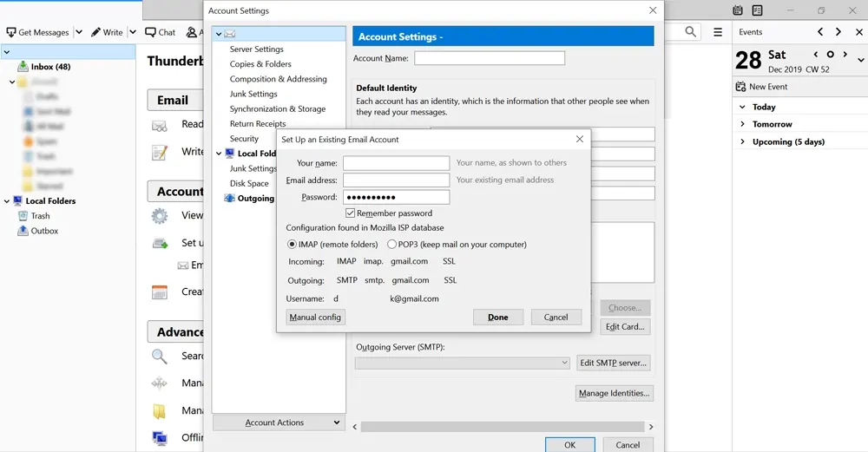Click the search magnifier icon
The width and height of the screenshot is (868, 452).
tap(691, 32)
